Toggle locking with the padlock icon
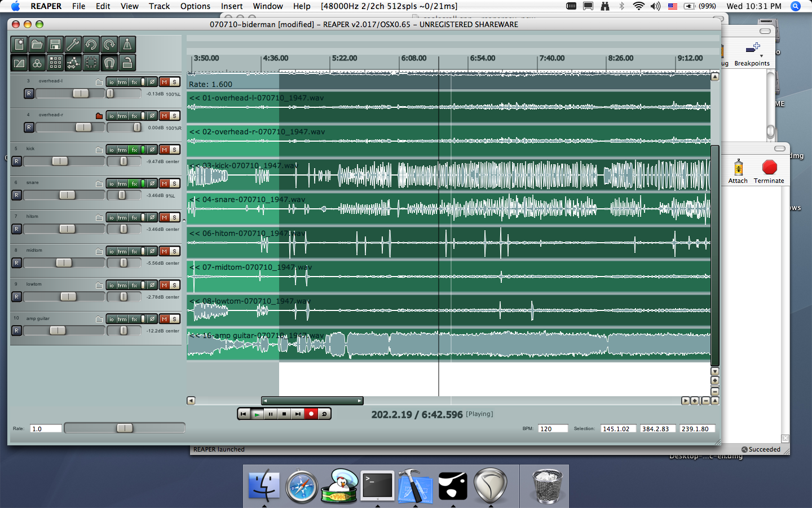This screenshot has width=812, height=508. [127, 63]
